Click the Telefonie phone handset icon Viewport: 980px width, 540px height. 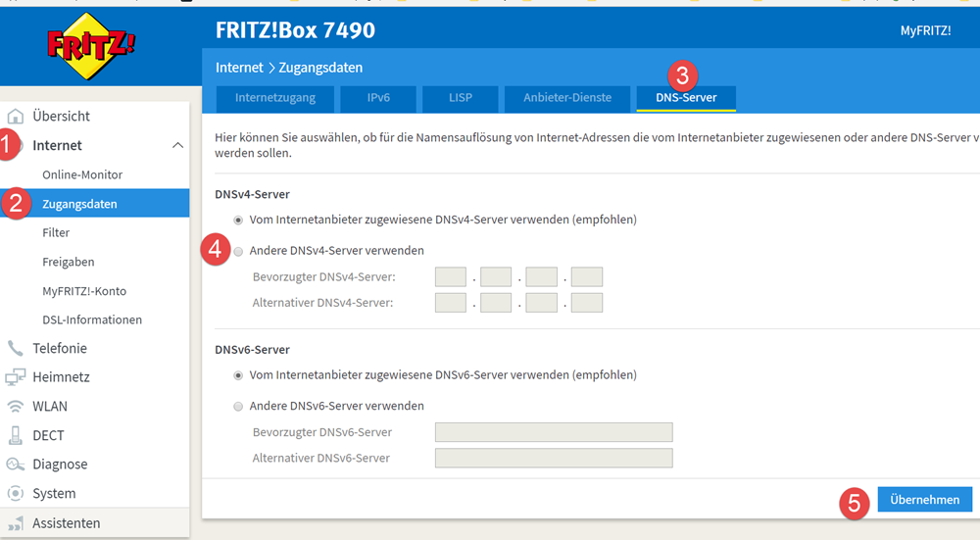pos(15,348)
